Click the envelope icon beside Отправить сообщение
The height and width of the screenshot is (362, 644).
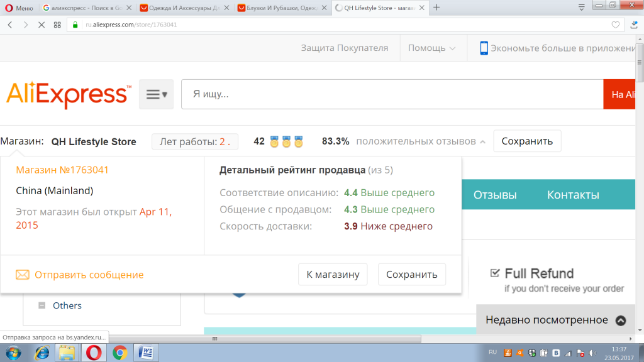point(23,275)
